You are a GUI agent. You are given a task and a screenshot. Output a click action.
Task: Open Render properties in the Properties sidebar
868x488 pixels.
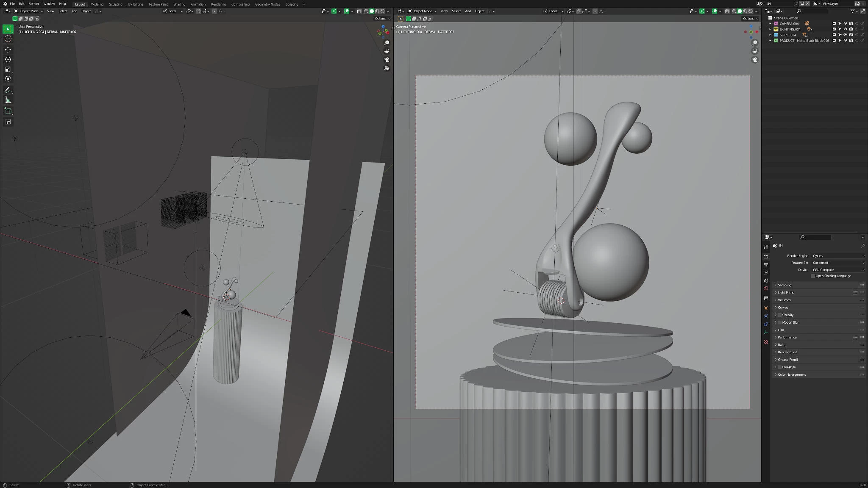coord(766,256)
